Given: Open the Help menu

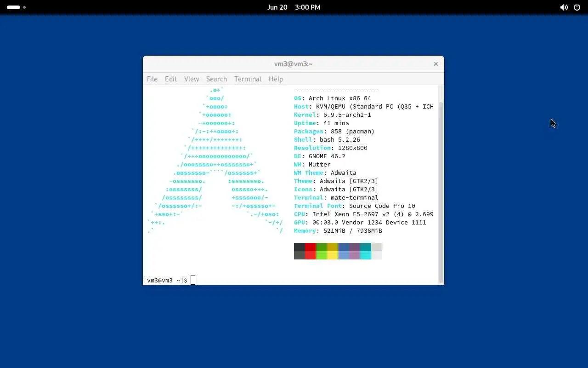Looking at the screenshot, I should click(x=276, y=79).
